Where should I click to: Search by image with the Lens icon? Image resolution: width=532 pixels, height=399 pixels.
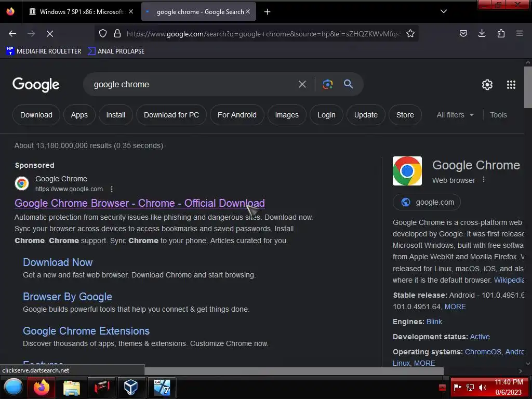[327, 84]
